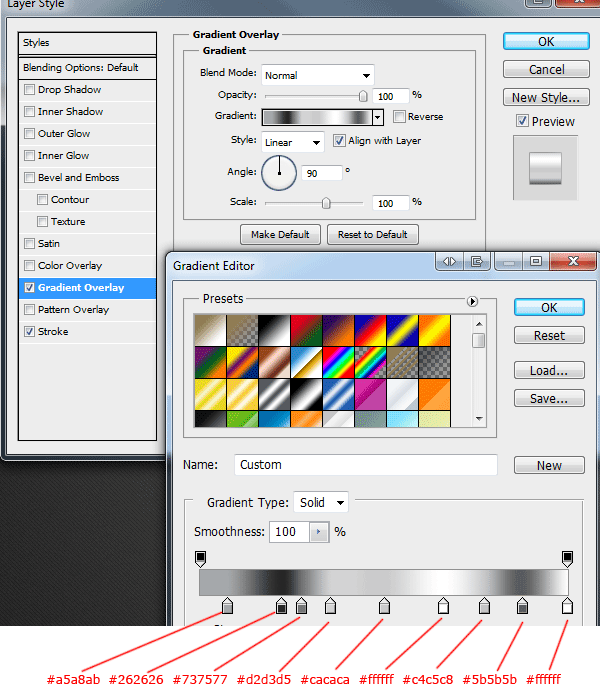Check the Reverse gradient checkbox
Image resolution: width=600 pixels, height=700 pixels.
tap(399, 117)
